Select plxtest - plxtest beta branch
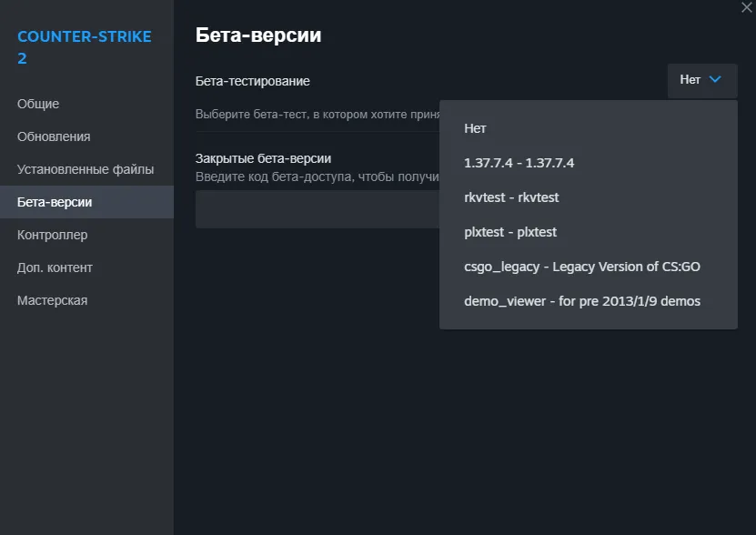Image resolution: width=756 pixels, height=535 pixels. (589, 233)
